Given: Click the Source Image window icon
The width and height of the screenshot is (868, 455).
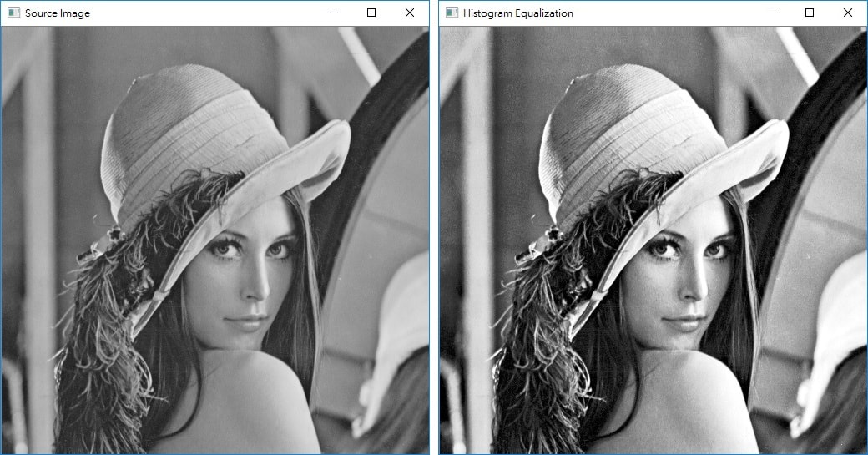Looking at the screenshot, I should tap(13, 13).
